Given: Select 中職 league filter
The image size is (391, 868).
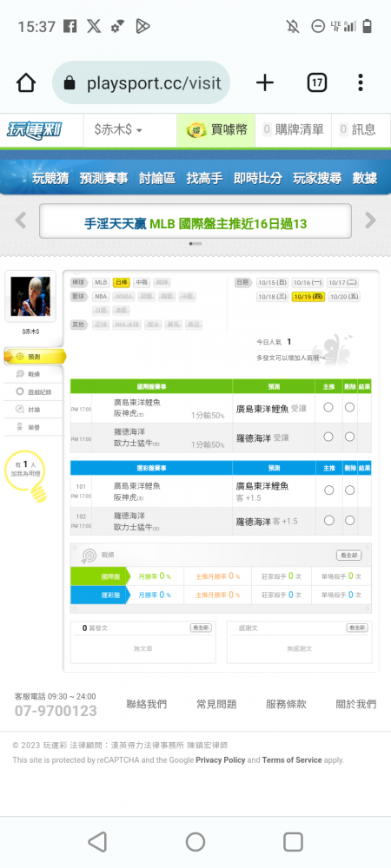Looking at the screenshot, I should [142, 282].
